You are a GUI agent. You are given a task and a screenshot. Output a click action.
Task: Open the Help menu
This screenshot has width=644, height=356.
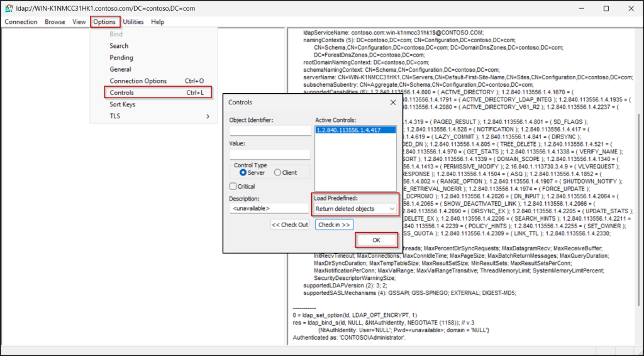[157, 22]
